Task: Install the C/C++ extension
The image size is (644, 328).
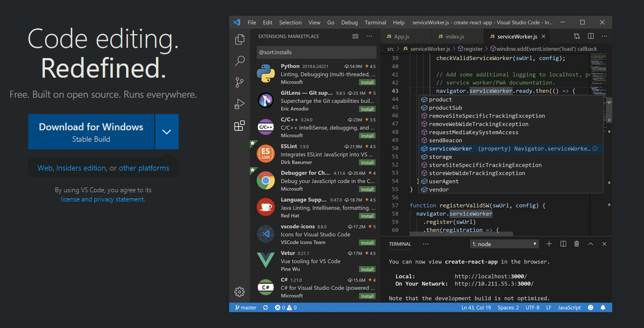Action: (x=367, y=136)
